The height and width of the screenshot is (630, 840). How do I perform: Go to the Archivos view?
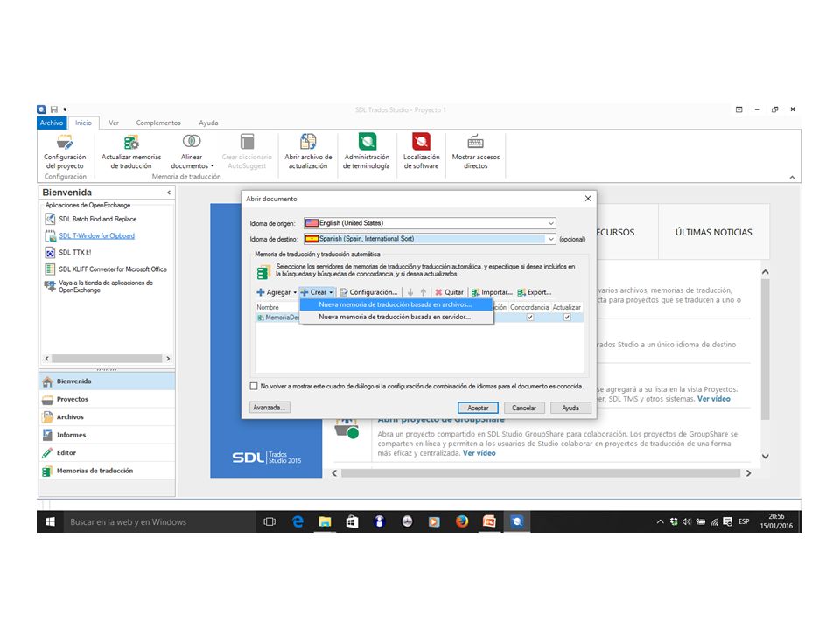[x=107, y=416]
